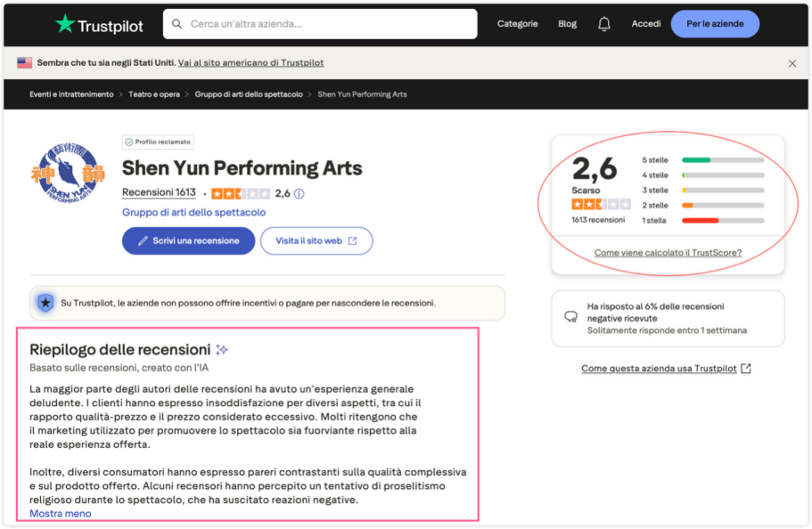Viewport: 812px width, 529px height.
Task: Dismiss the US site suggestion banner
Action: (792, 63)
